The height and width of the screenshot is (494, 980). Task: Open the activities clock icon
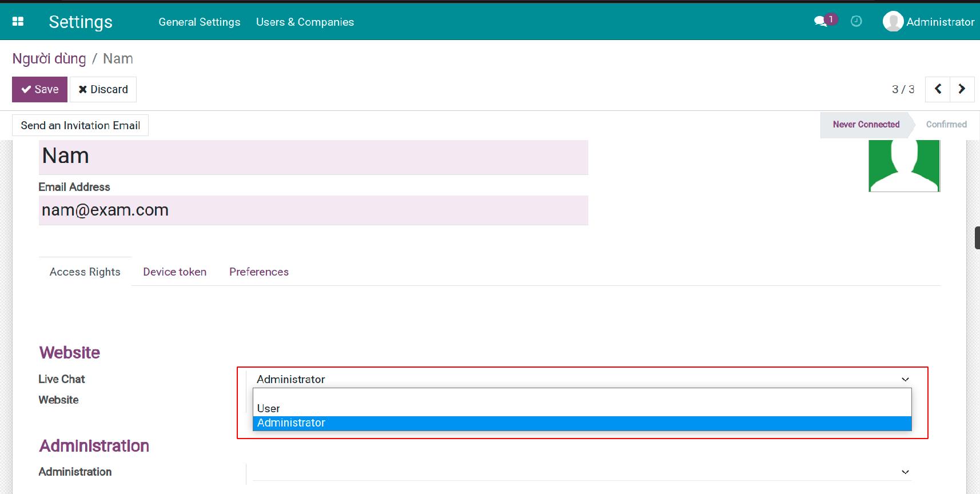856,21
